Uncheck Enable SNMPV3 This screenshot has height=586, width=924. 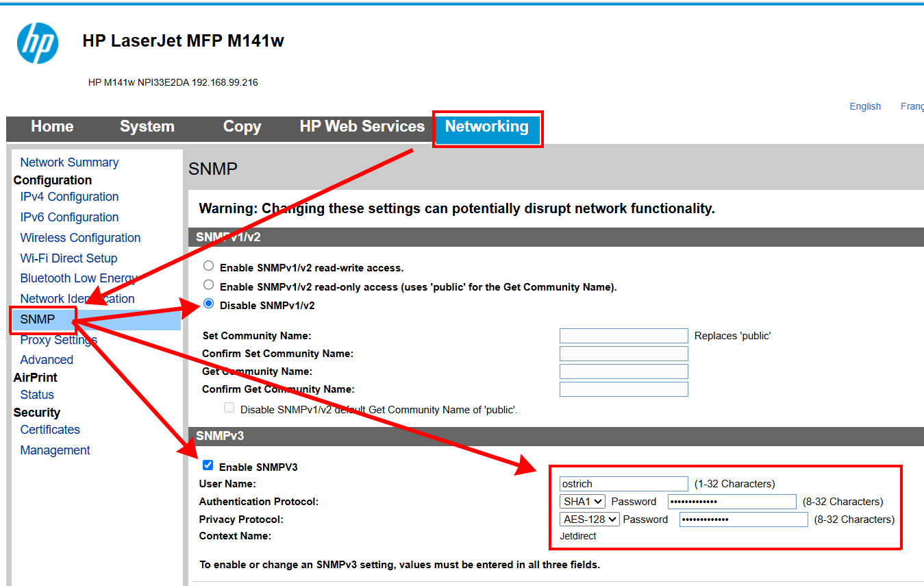(x=208, y=465)
